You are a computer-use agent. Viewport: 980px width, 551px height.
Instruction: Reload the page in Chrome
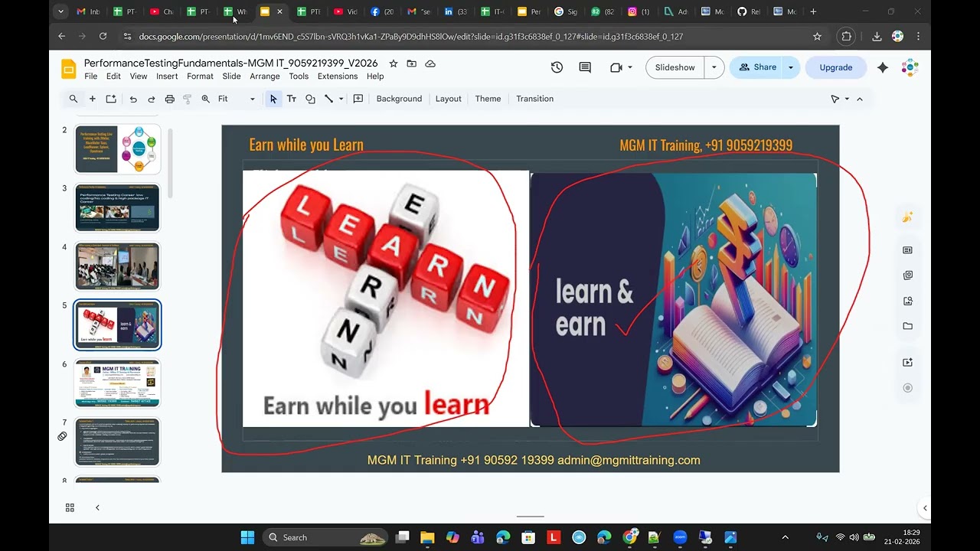pyautogui.click(x=103, y=36)
